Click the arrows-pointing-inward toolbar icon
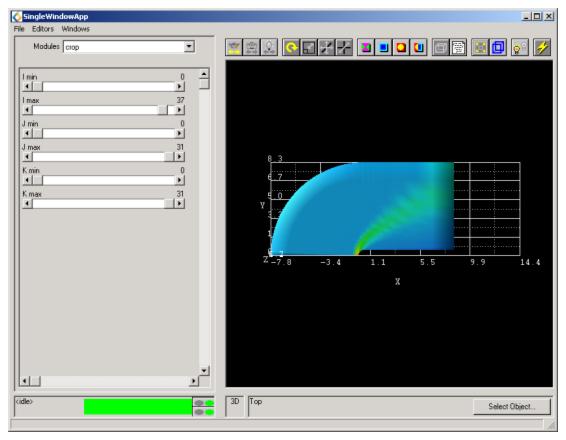The height and width of the screenshot is (440, 566). [x=344, y=47]
